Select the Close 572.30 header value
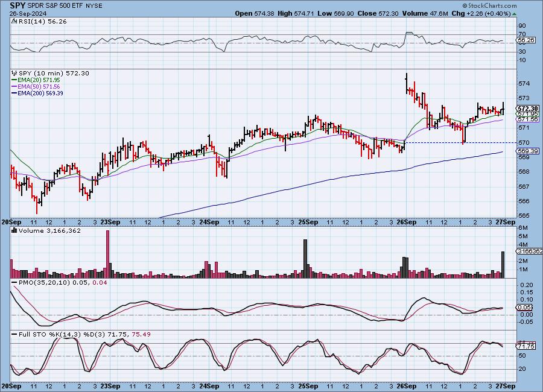Viewport: 543px width, 392px height. (378, 13)
